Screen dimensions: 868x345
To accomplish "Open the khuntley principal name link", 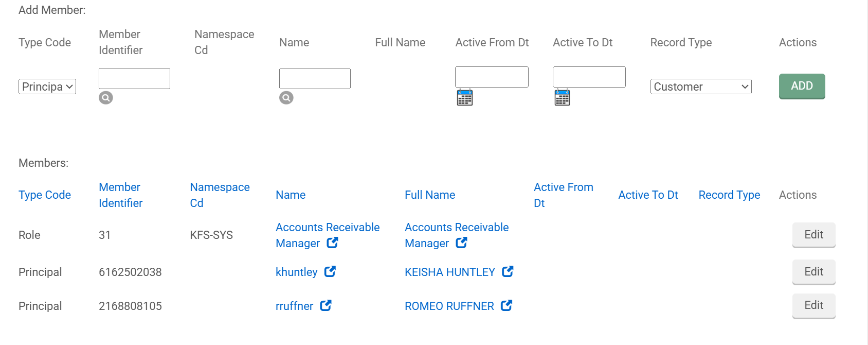I will pos(296,272).
